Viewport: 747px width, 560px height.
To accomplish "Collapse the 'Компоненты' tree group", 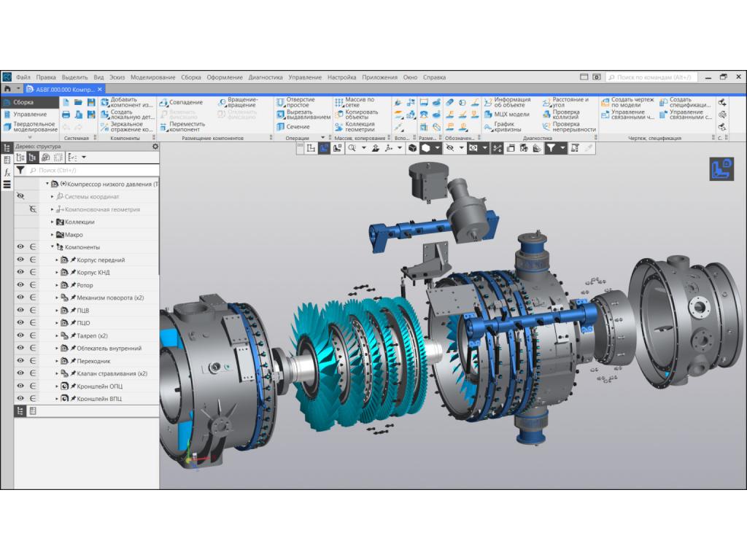I will point(53,247).
